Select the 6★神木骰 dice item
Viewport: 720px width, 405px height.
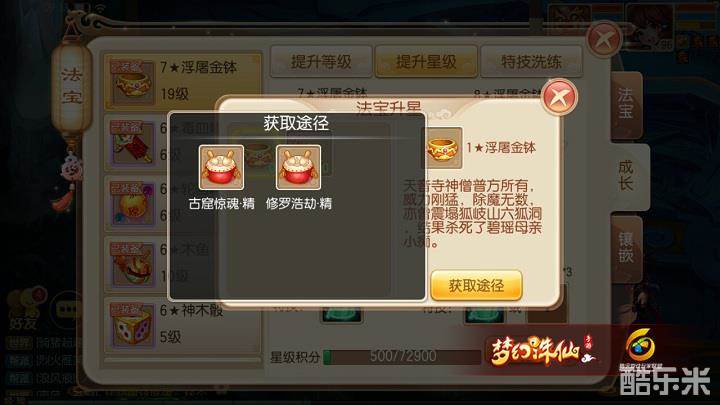[x=183, y=325]
